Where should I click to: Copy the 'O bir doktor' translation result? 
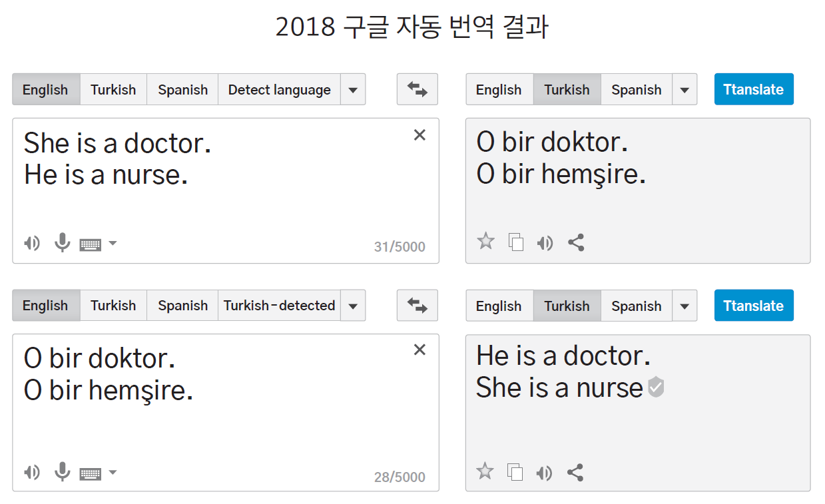tap(516, 242)
